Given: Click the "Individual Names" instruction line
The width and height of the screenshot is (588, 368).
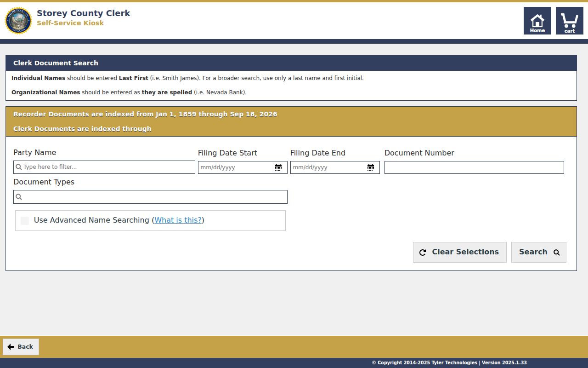Looking at the screenshot, I should tap(187, 78).
